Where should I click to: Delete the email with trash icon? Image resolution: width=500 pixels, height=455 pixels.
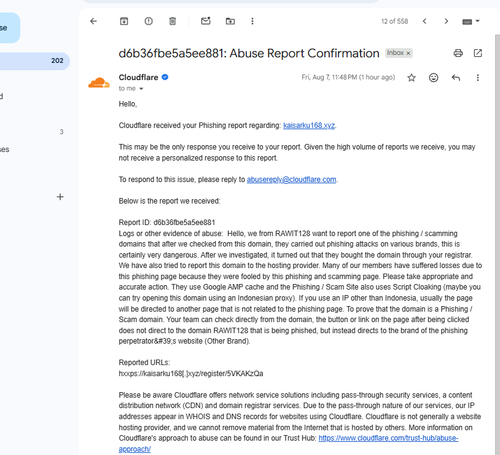[172, 21]
